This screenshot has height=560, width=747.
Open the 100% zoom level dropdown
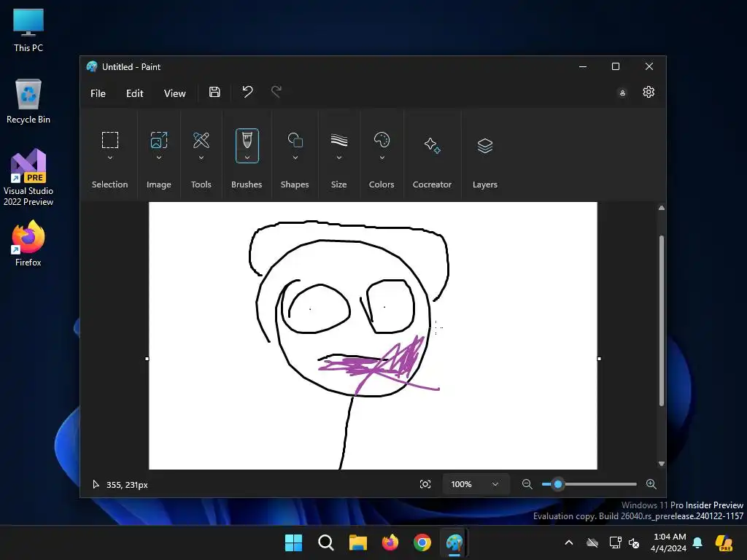pyautogui.click(x=476, y=484)
